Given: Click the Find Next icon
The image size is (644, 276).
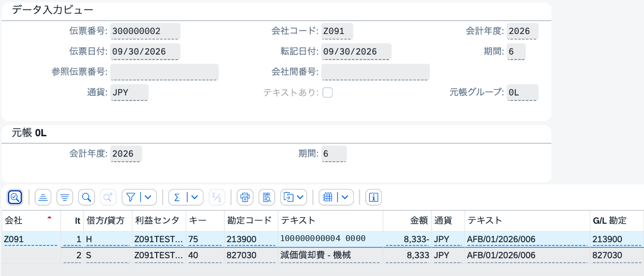Looking at the screenshot, I should pos(107,197).
